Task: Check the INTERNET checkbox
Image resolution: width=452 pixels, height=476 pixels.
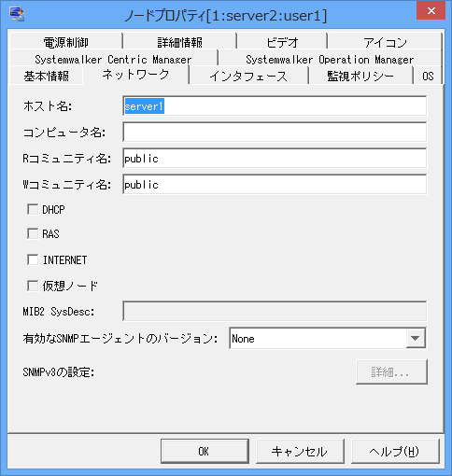Action: click(33, 259)
